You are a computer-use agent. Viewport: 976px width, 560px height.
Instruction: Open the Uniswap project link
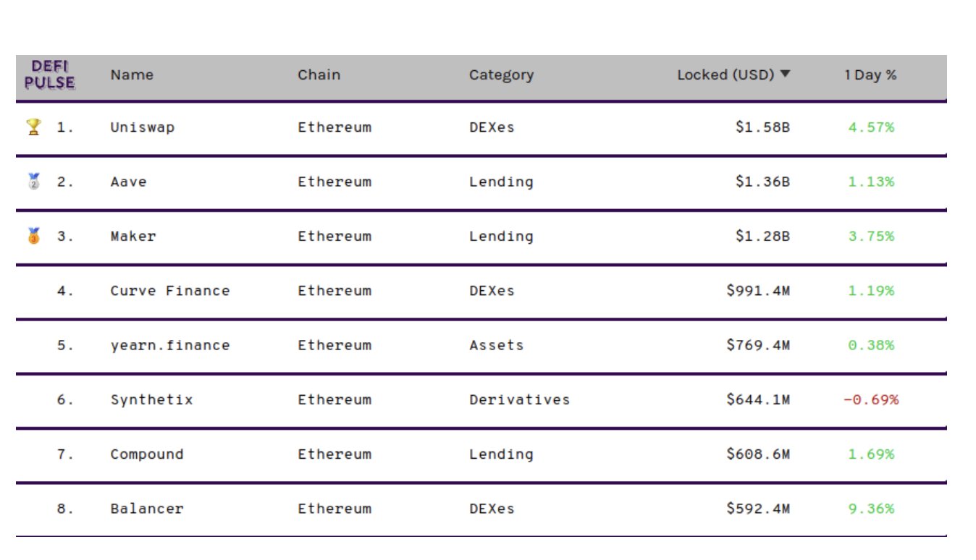pos(143,127)
